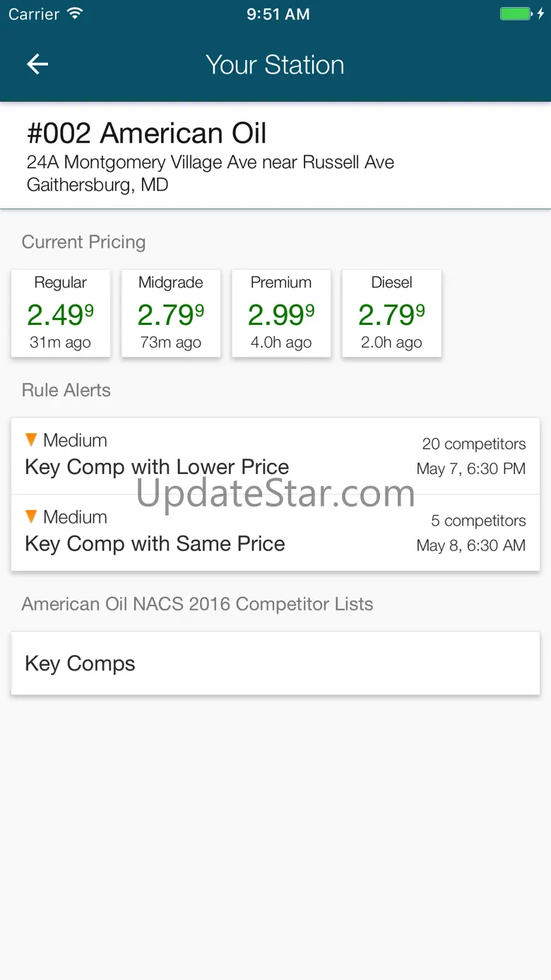
Task: Tap orange triangle on Lower Price alert
Action: [31, 440]
